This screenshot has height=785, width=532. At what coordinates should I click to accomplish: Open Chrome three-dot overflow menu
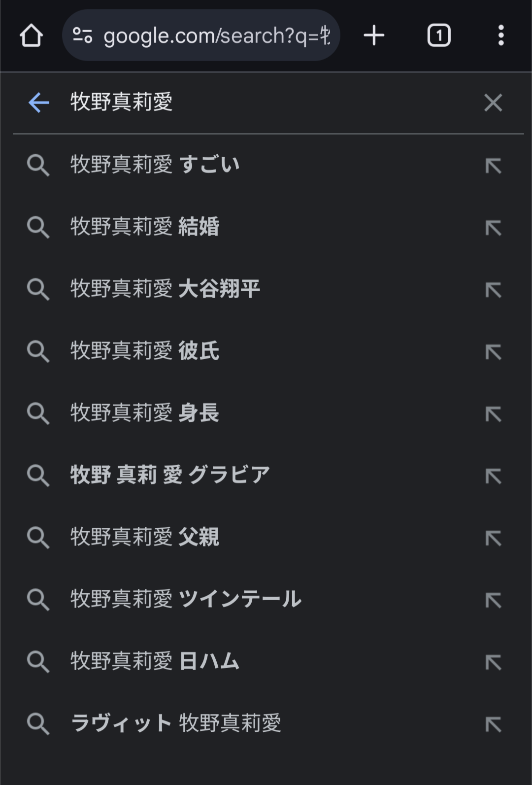tap(500, 35)
